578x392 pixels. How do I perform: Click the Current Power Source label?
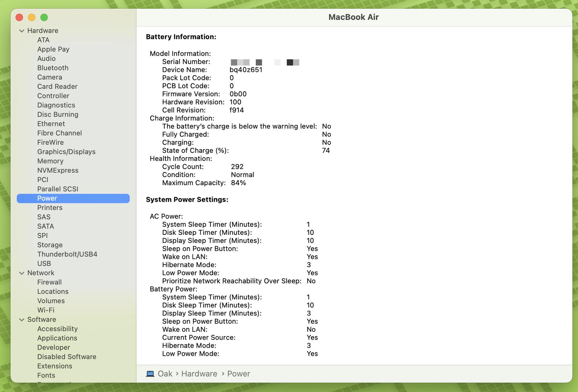pos(199,338)
